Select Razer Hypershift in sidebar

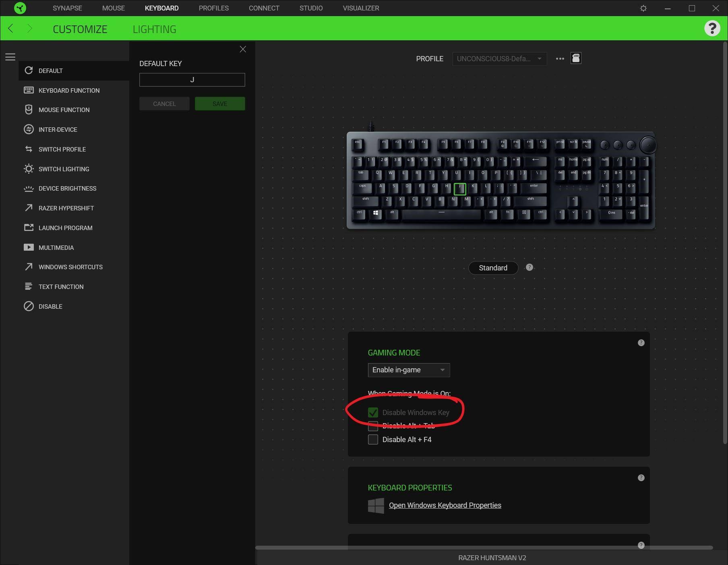[66, 208]
